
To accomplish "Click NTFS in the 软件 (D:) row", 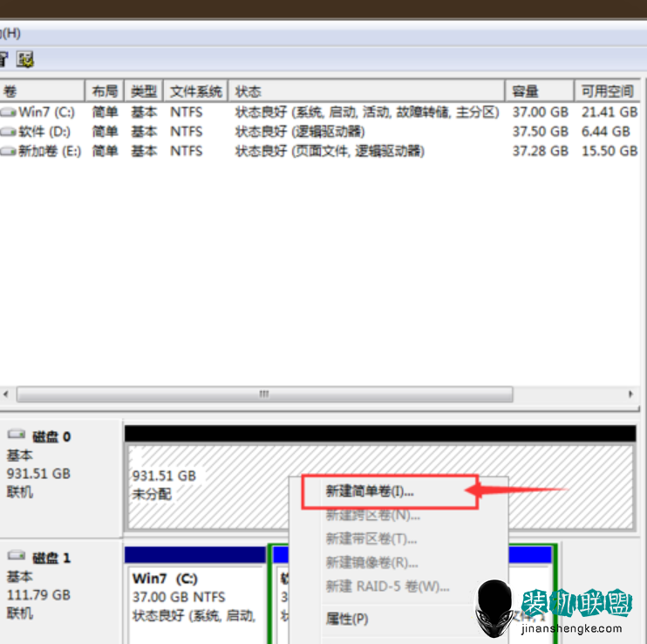I will point(186,132).
